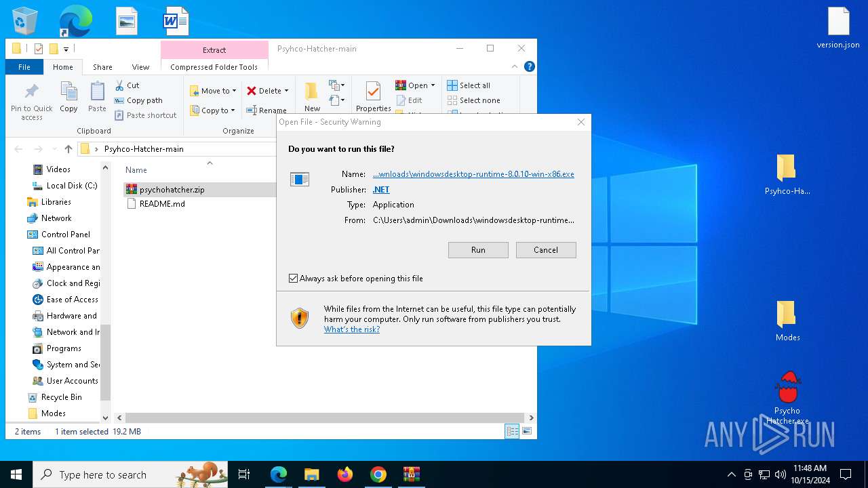Select the Modes folder on desktop

787,321
